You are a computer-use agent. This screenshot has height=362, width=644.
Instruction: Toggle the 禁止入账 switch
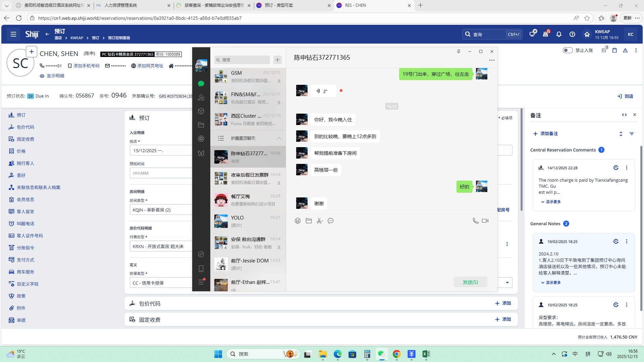click(x=568, y=50)
